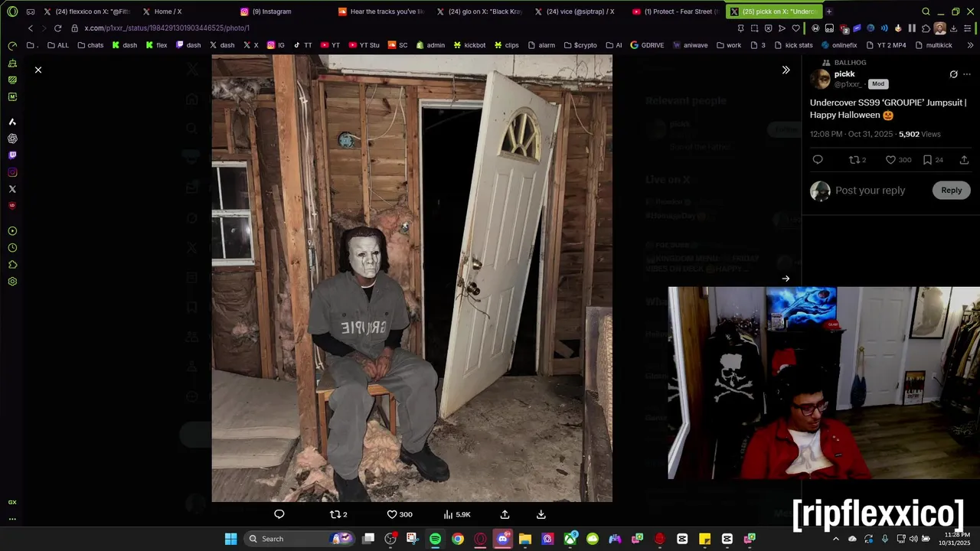
Task: Click the Reply button
Action: pyautogui.click(x=952, y=191)
